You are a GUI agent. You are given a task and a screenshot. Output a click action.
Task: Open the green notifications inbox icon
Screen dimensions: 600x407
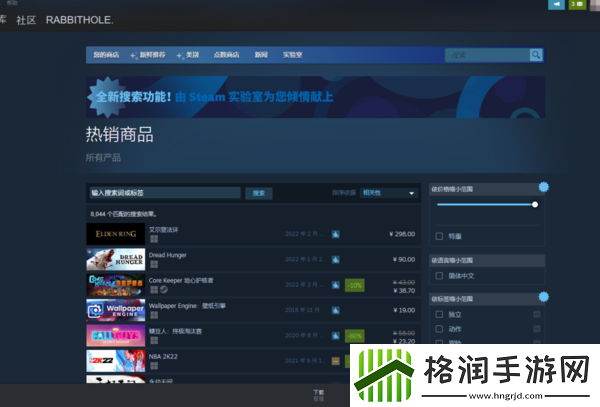[577, 4]
